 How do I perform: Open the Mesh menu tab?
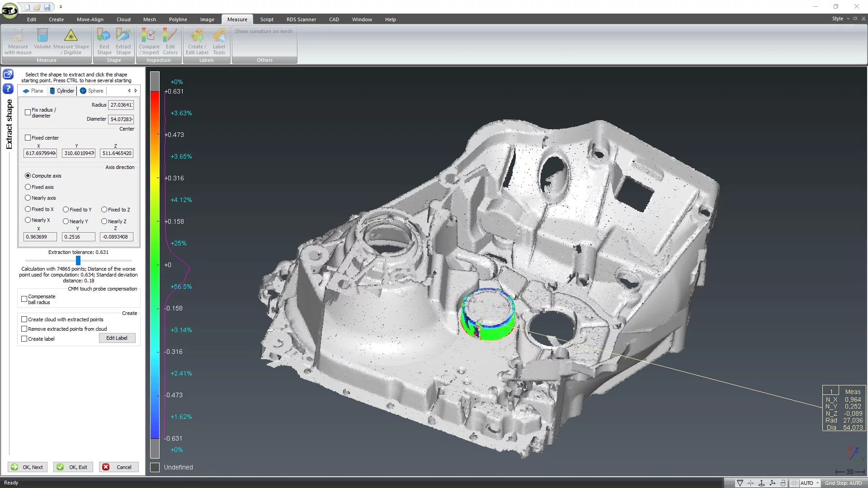coord(149,19)
